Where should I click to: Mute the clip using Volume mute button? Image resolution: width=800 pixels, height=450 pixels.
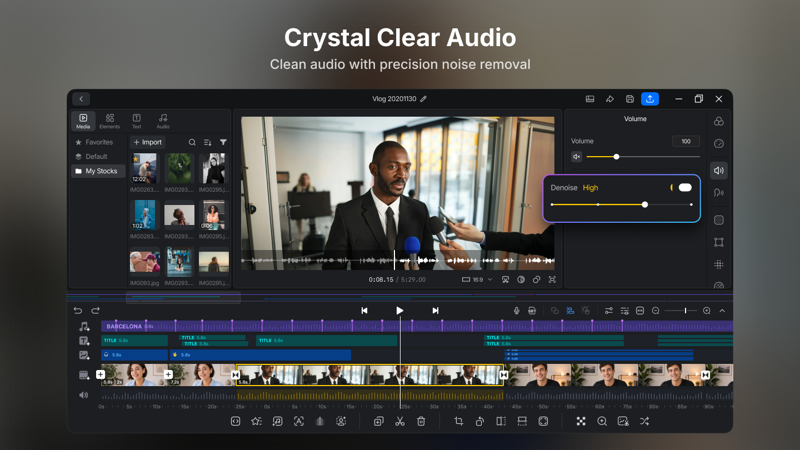point(577,157)
